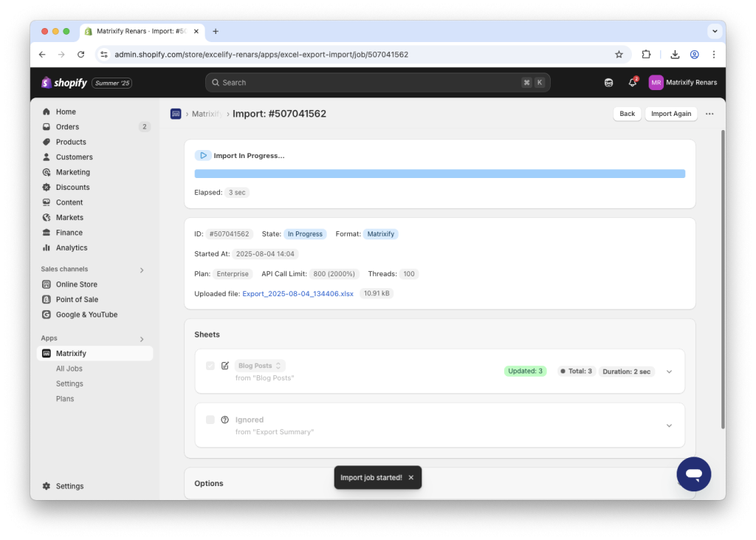Viewport: 756px width, 540px height.
Task: Switch to the All Jobs page
Action: click(69, 368)
